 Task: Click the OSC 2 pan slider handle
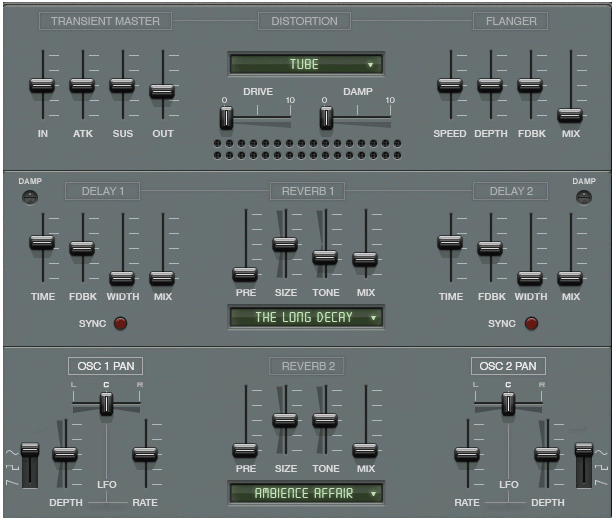[508, 404]
